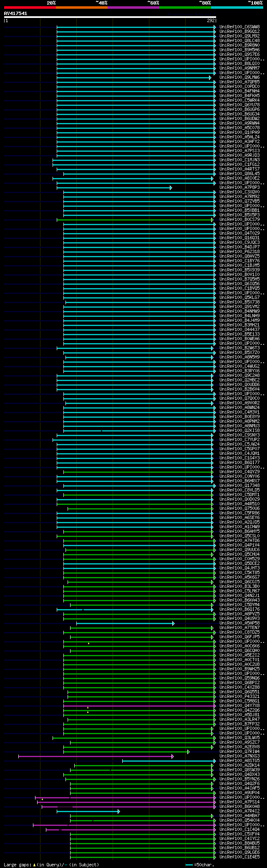Open hit UniRef100_P62318
The image size is (267, 868).
tap(239, 252)
